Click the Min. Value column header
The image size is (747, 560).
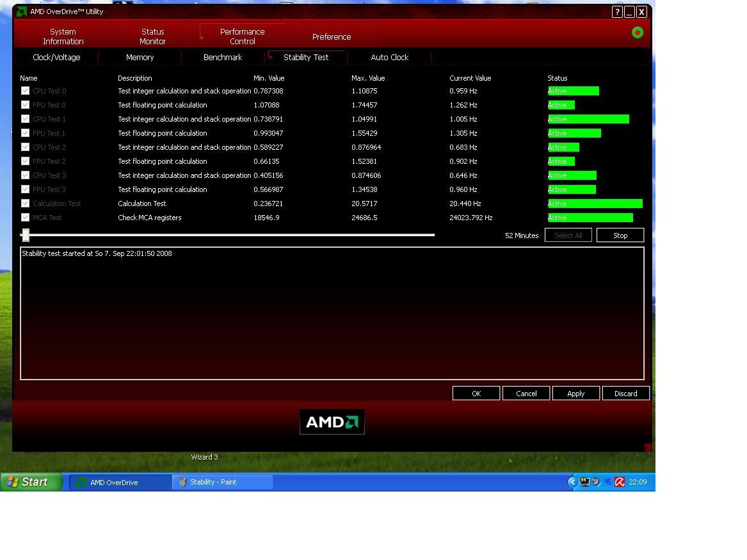click(x=269, y=78)
